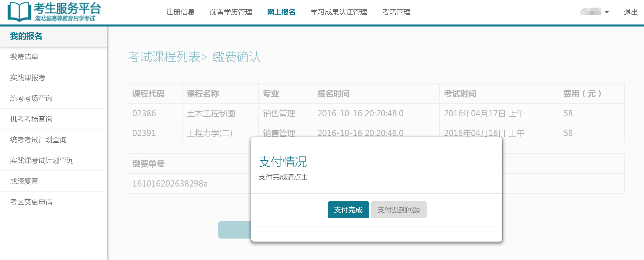The width and height of the screenshot is (644, 260).
Task: Open the 注册信息 menu
Action: click(x=180, y=12)
